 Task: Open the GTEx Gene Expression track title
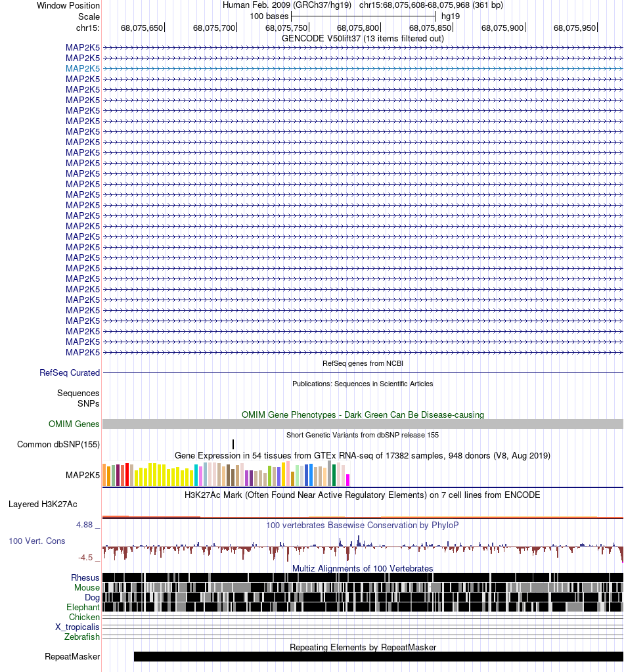[x=363, y=456]
